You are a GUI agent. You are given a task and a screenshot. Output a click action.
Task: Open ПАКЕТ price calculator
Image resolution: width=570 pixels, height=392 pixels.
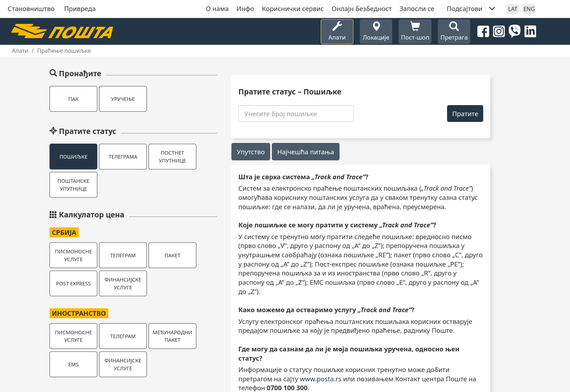tap(172, 255)
